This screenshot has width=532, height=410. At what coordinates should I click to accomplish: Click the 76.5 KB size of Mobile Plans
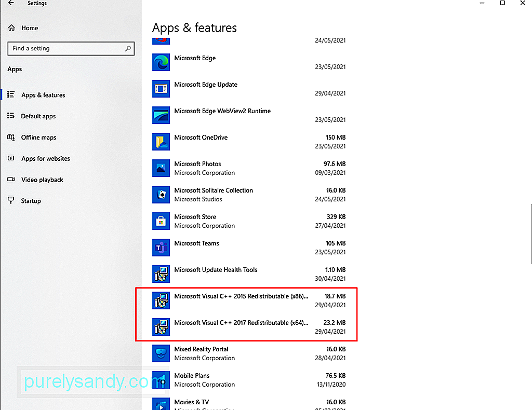point(335,375)
